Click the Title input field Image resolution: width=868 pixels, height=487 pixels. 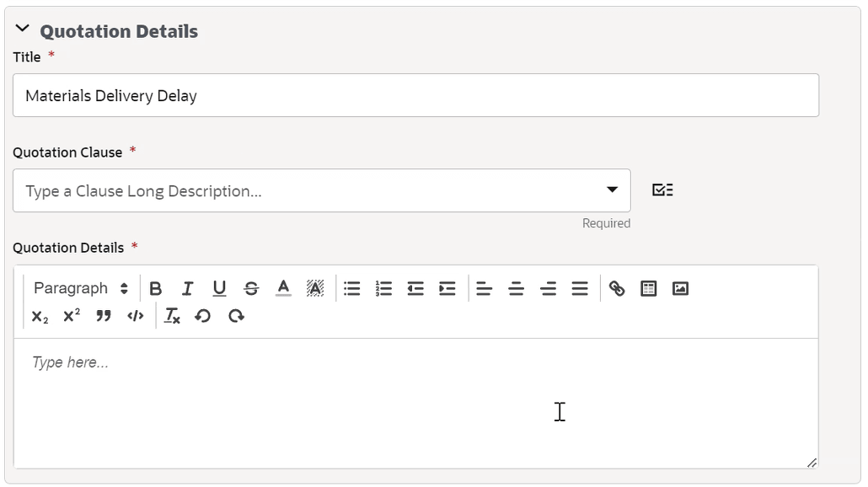[415, 95]
